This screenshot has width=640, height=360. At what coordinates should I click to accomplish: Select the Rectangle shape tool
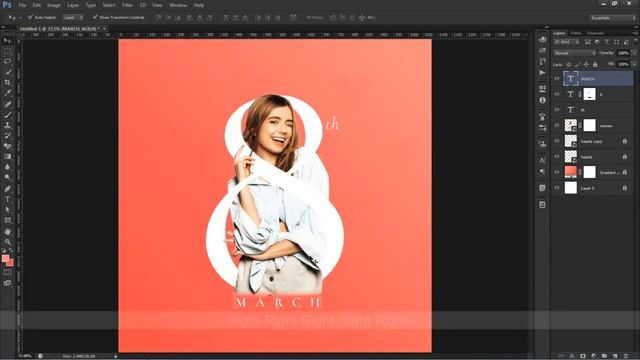[7, 220]
